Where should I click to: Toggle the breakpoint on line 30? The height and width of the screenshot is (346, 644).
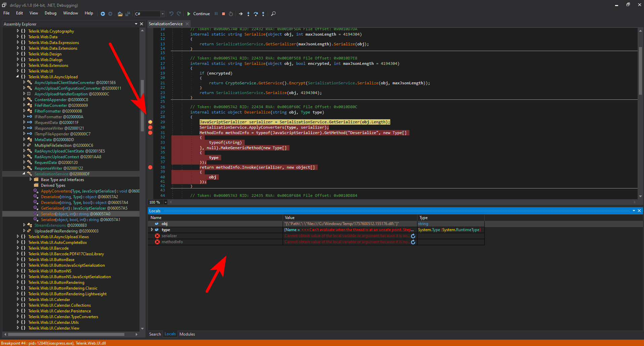click(x=150, y=127)
